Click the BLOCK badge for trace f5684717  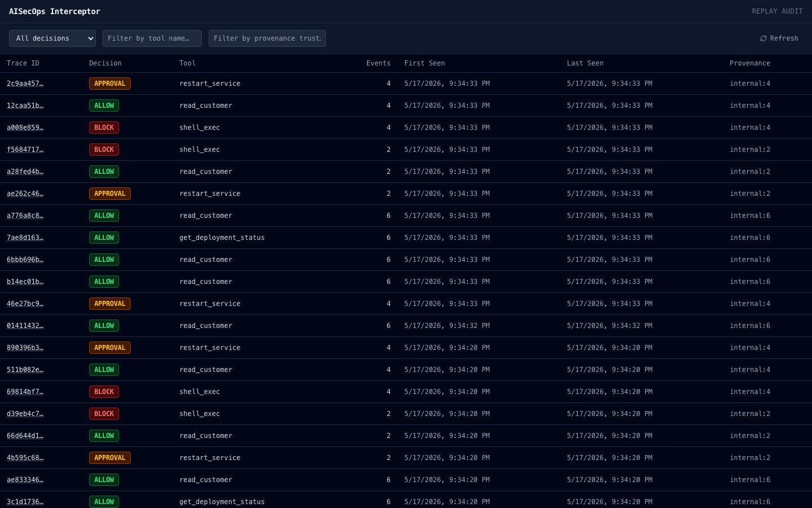click(x=104, y=150)
